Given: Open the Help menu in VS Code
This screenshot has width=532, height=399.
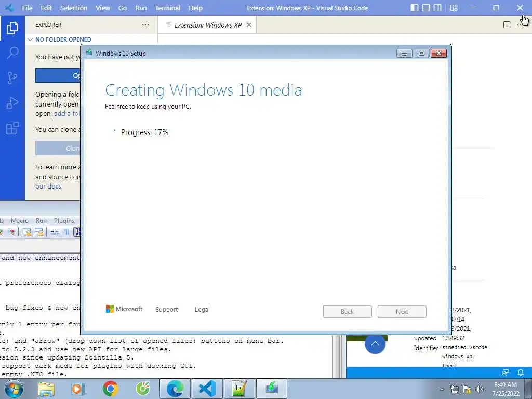Looking at the screenshot, I should pyautogui.click(x=195, y=8).
